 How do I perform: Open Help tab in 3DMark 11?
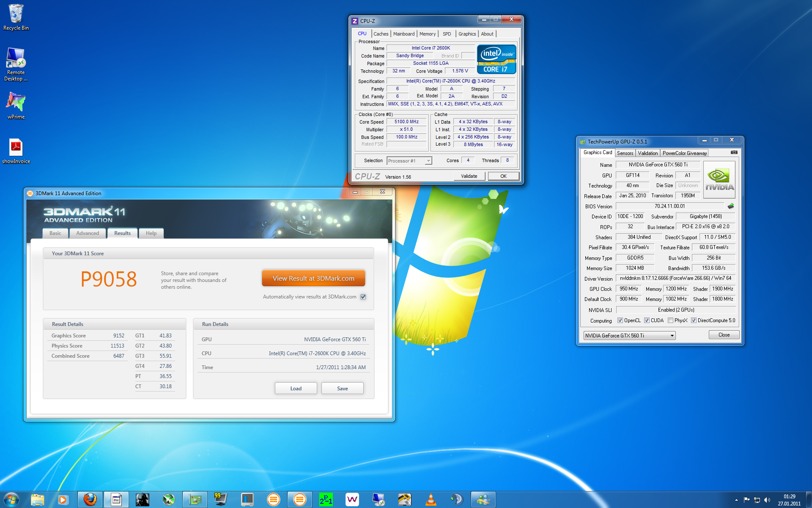(151, 233)
